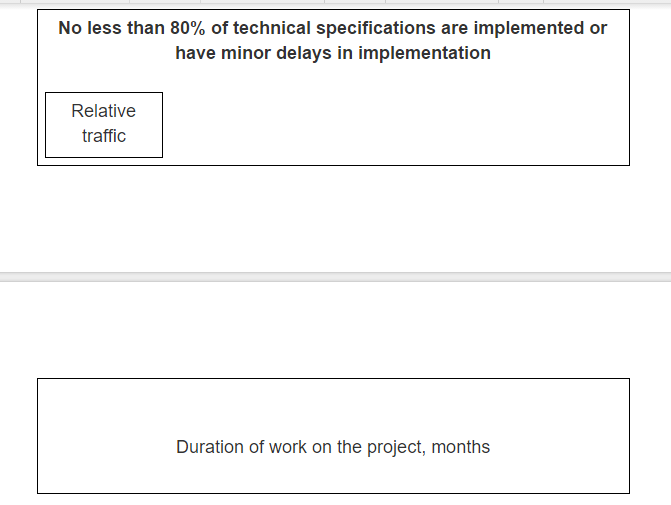Click the word 'traffic' inside the small box

pos(104,136)
